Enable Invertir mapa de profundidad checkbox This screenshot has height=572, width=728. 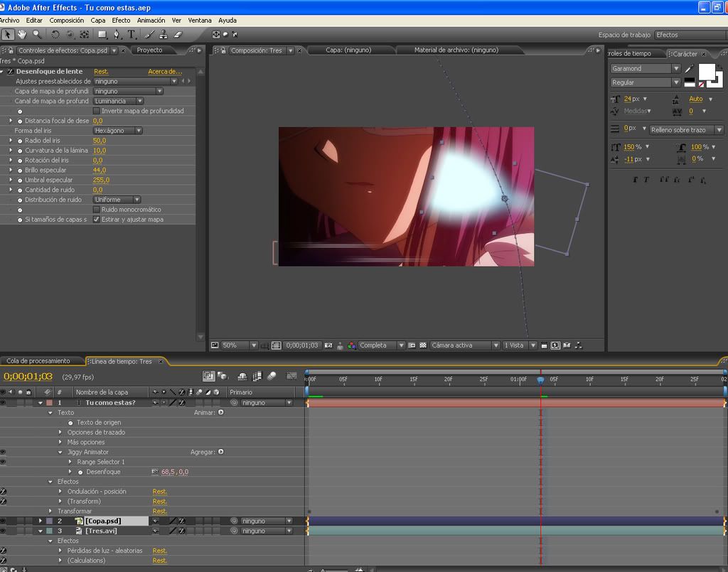click(97, 111)
